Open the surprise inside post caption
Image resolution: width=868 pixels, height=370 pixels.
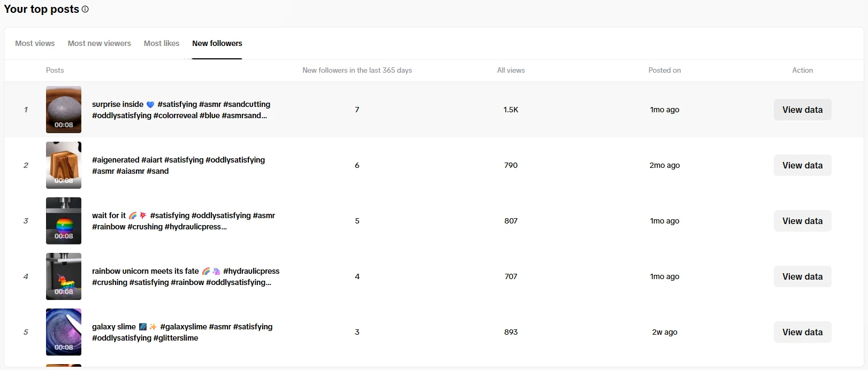[x=181, y=110]
